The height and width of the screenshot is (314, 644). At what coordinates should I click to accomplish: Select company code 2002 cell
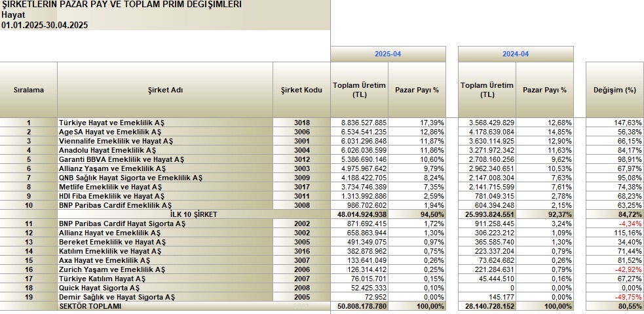point(301,224)
